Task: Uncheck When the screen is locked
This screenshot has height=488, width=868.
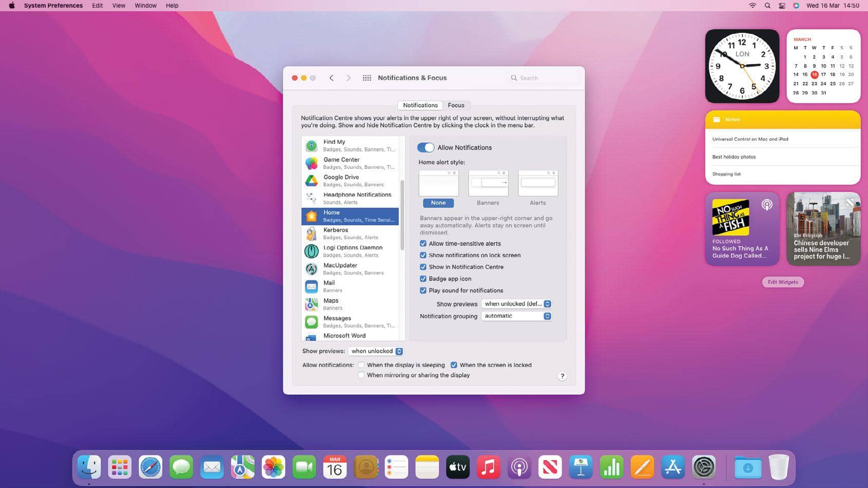Action: click(454, 365)
